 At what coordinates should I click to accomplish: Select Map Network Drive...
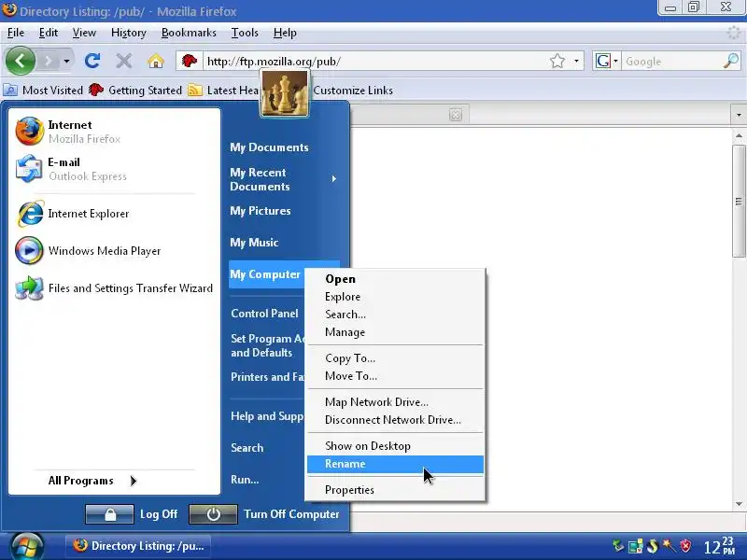coord(395,402)
